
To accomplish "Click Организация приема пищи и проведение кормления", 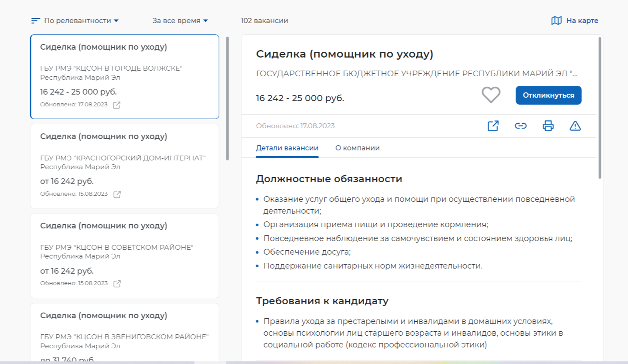I will pos(376,225).
